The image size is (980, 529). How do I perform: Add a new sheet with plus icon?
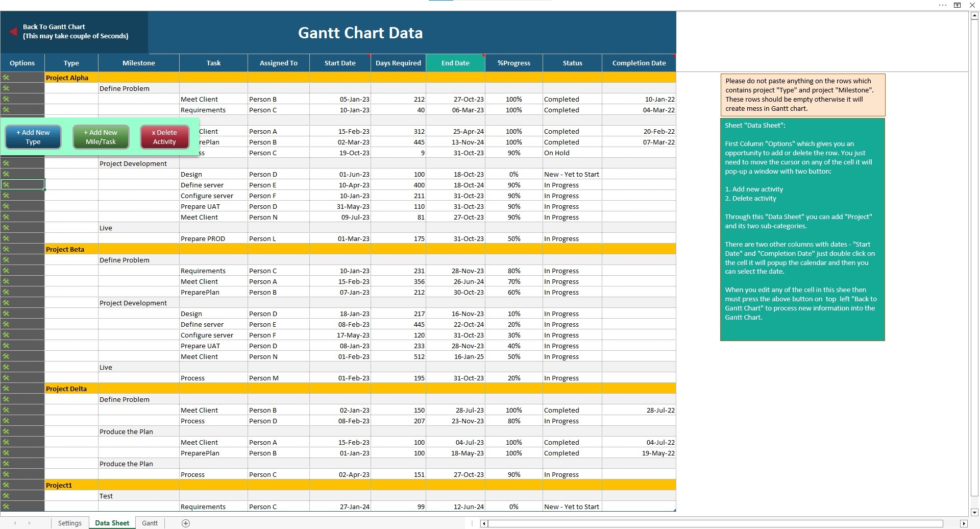186,523
